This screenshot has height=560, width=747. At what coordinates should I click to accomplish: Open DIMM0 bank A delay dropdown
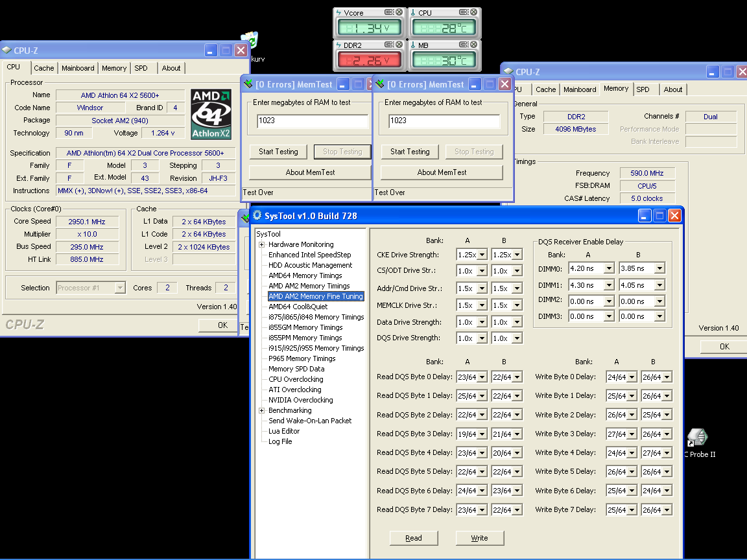[x=610, y=268]
